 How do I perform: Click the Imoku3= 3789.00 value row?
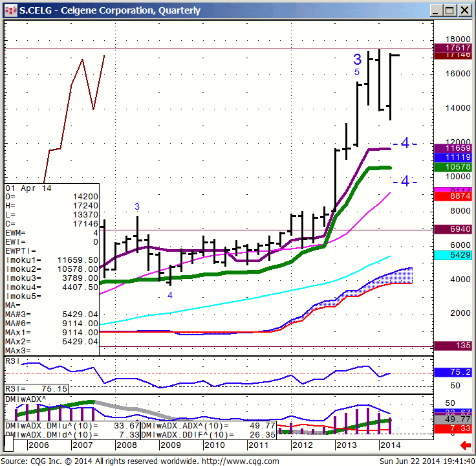[52, 278]
